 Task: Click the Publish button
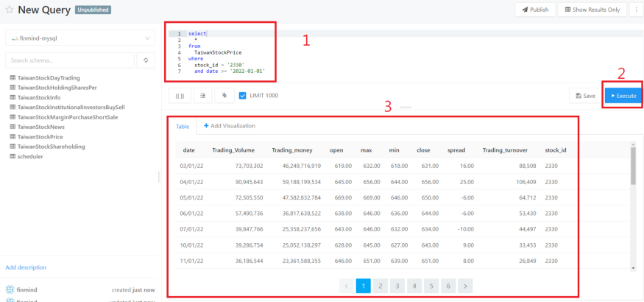coord(534,10)
